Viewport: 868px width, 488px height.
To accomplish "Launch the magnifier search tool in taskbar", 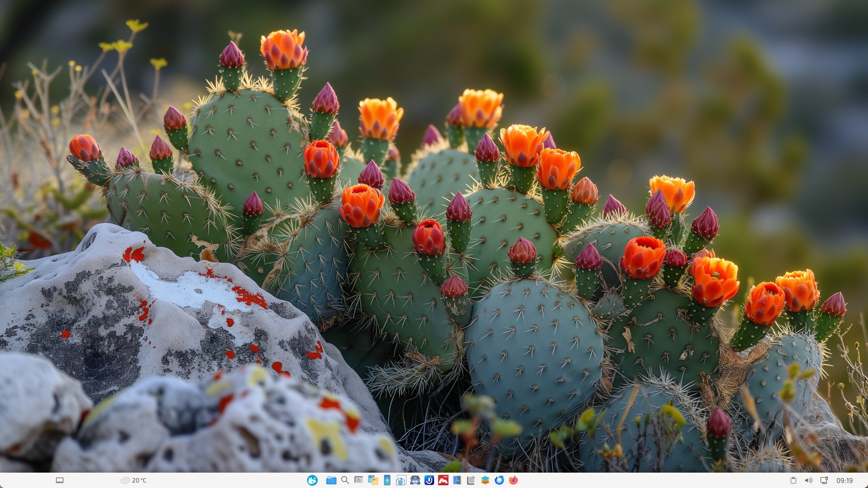I will click(345, 480).
